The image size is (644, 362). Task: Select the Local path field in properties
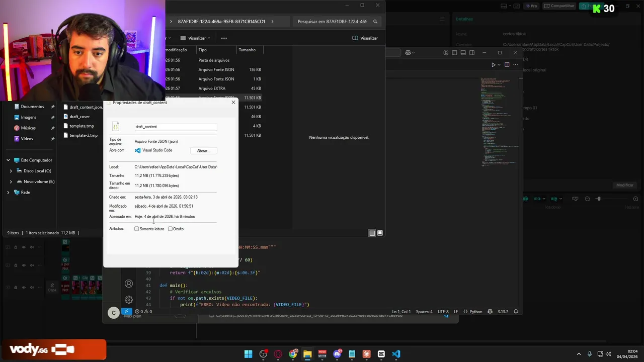coord(176,167)
